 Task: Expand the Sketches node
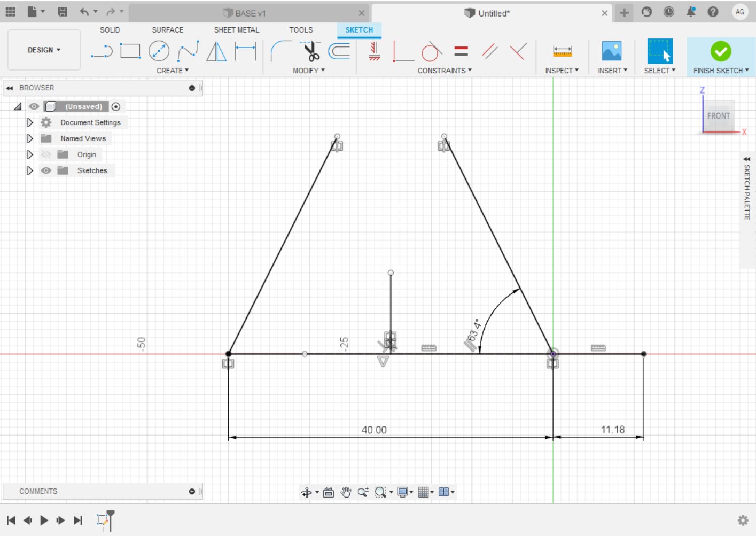tap(30, 170)
